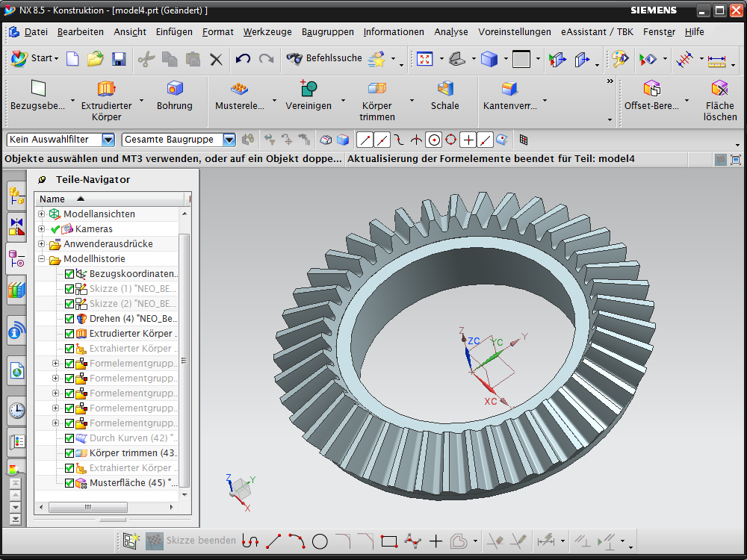Open the Kein Auswahlfilter dropdown

tap(108, 140)
